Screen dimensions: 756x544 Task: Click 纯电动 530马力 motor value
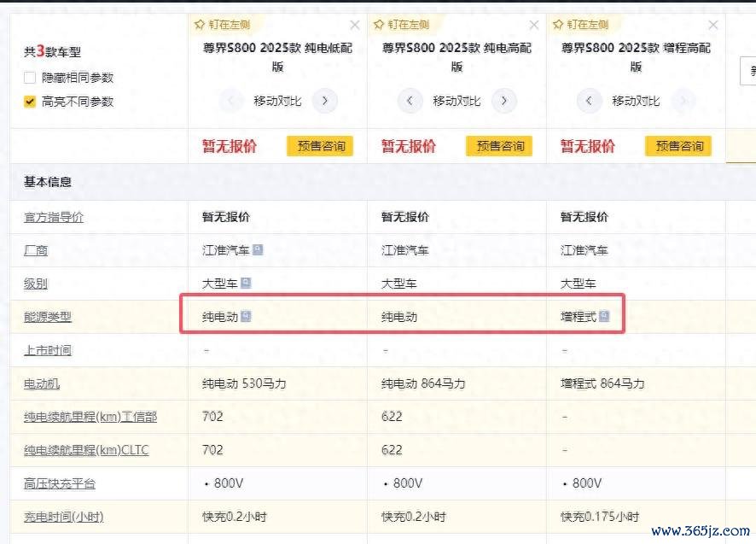[244, 383]
